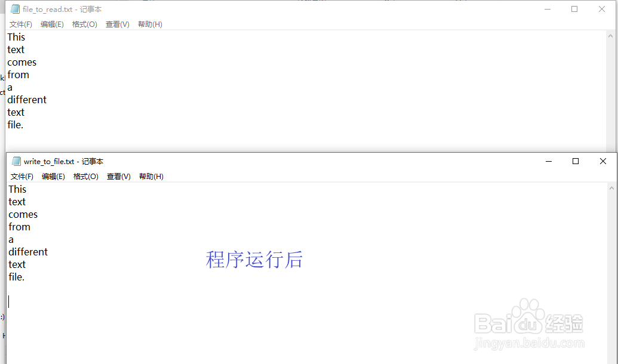Open the 帮助(H) menu in write_to_file.txt window

click(x=150, y=176)
